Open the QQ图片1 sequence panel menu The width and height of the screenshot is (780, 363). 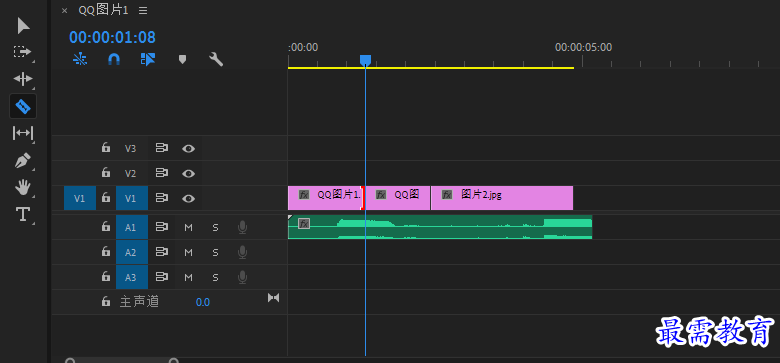(x=143, y=10)
